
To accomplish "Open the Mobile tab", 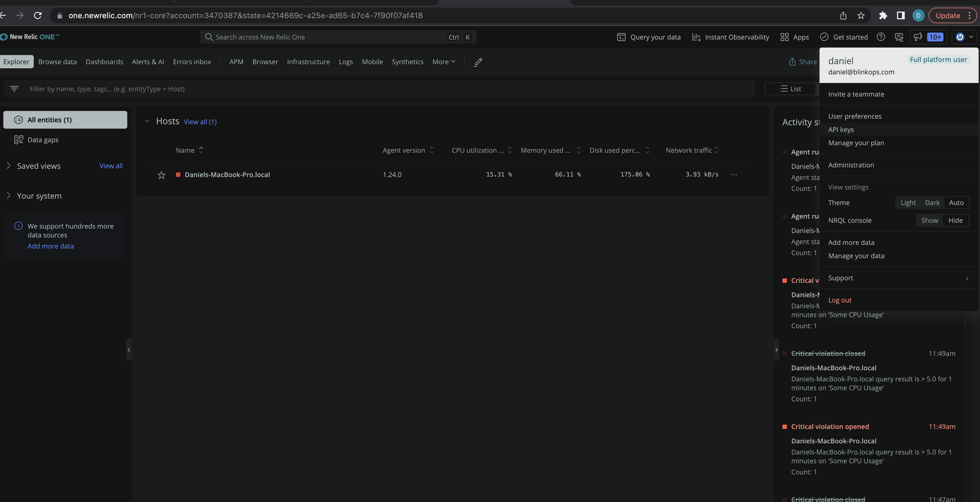I will (x=372, y=62).
